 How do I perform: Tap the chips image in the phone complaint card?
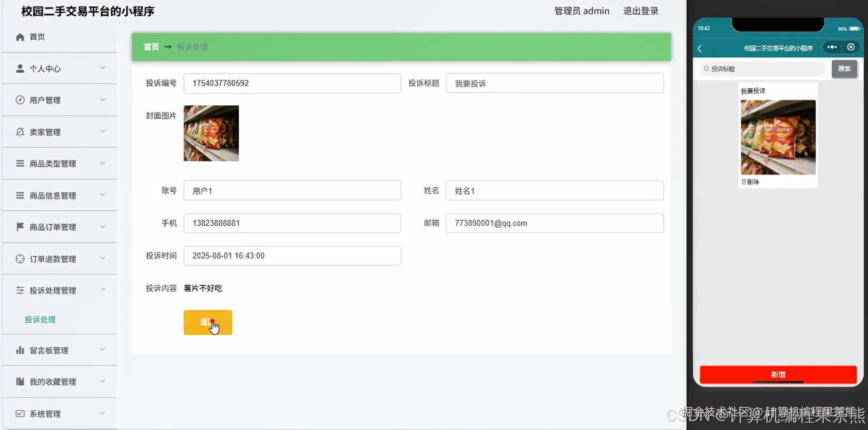(x=778, y=137)
